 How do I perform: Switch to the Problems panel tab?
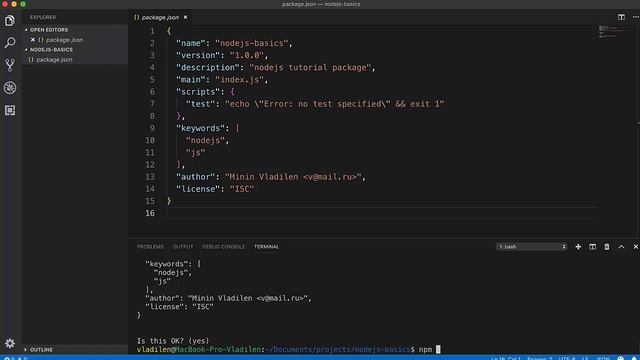point(150,247)
